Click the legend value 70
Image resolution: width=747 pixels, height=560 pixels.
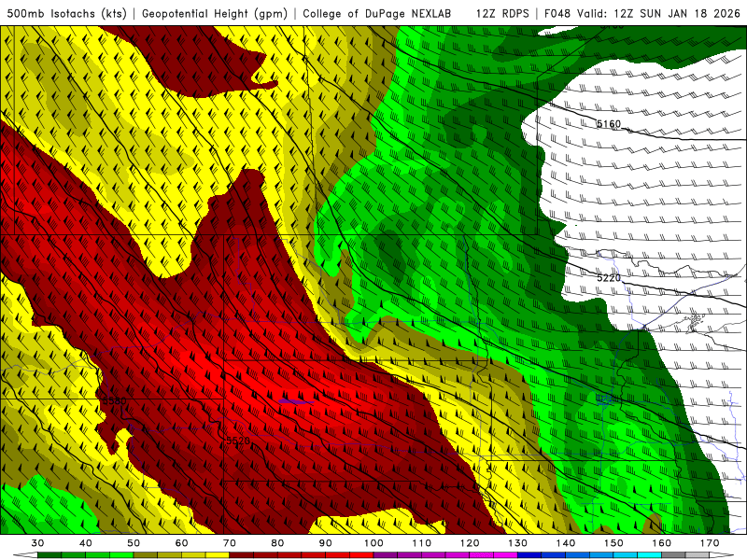tap(230, 543)
